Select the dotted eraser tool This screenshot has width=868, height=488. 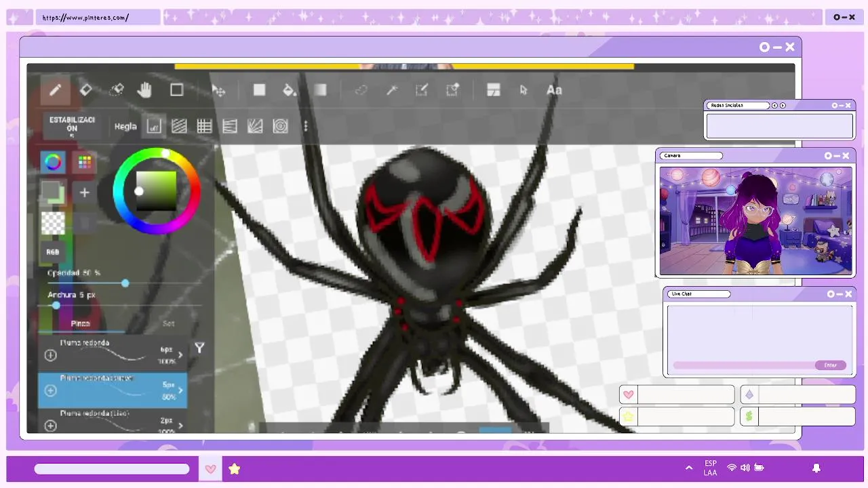click(x=117, y=89)
